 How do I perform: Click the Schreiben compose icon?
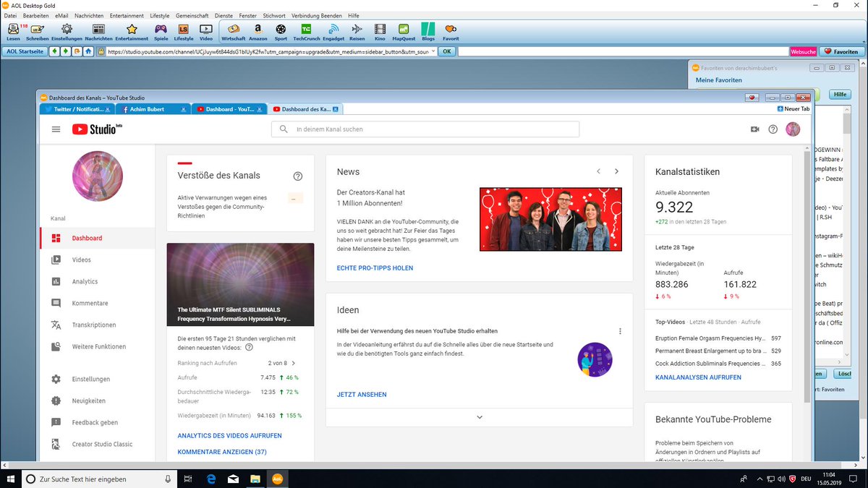(x=38, y=31)
